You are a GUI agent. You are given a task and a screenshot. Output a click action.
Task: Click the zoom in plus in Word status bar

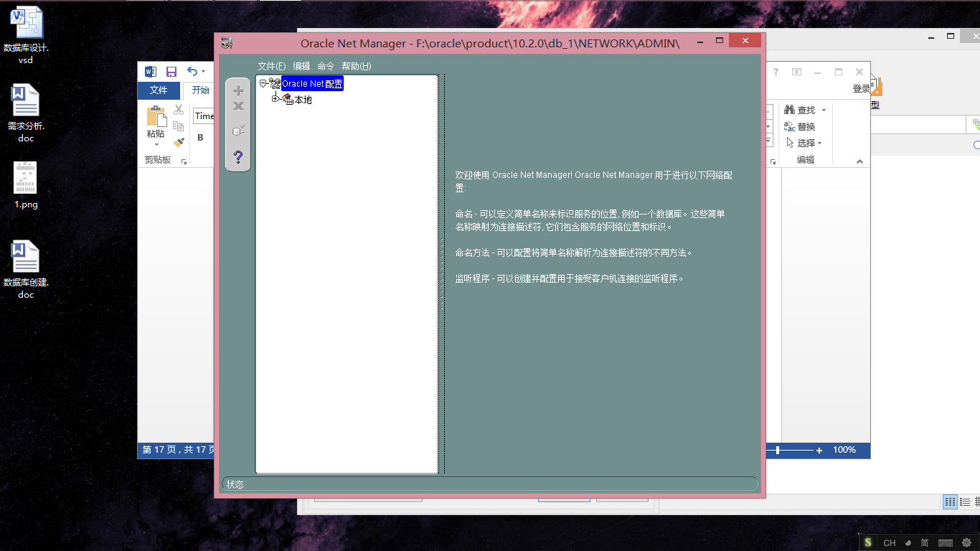tap(819, 451)
